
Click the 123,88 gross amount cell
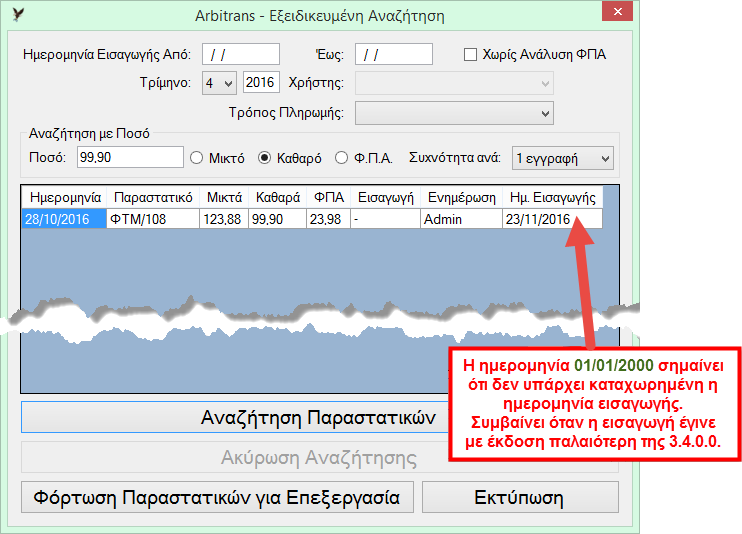(224, 219)
